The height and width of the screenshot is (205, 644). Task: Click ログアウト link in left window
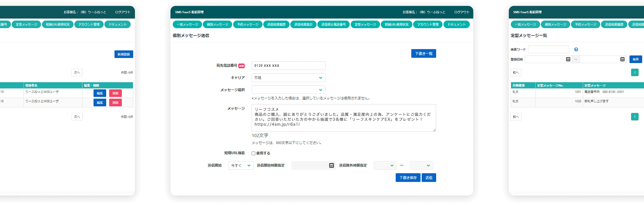pyautogui.click(x=123, y=12)
